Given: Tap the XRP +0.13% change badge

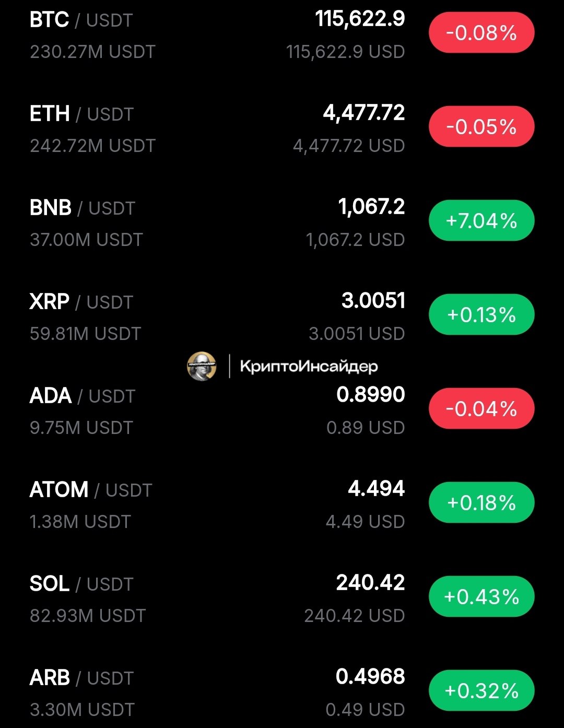Looking at the screenshot, I should point(481,314).
